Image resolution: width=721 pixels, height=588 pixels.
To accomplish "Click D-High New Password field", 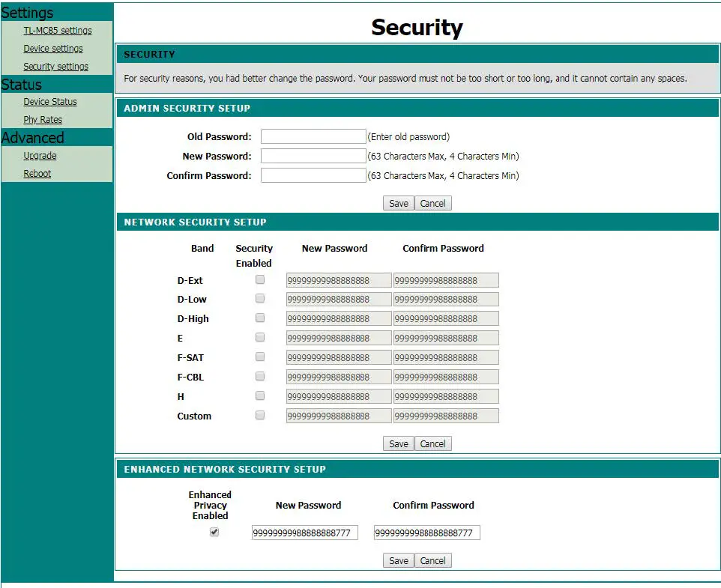I will click(339, 319).
